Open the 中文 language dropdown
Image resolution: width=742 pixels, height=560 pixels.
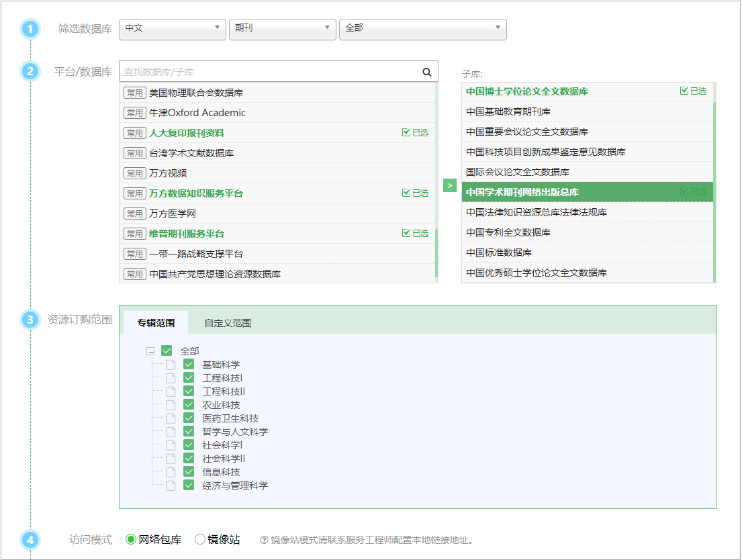[x=173, y=29]
